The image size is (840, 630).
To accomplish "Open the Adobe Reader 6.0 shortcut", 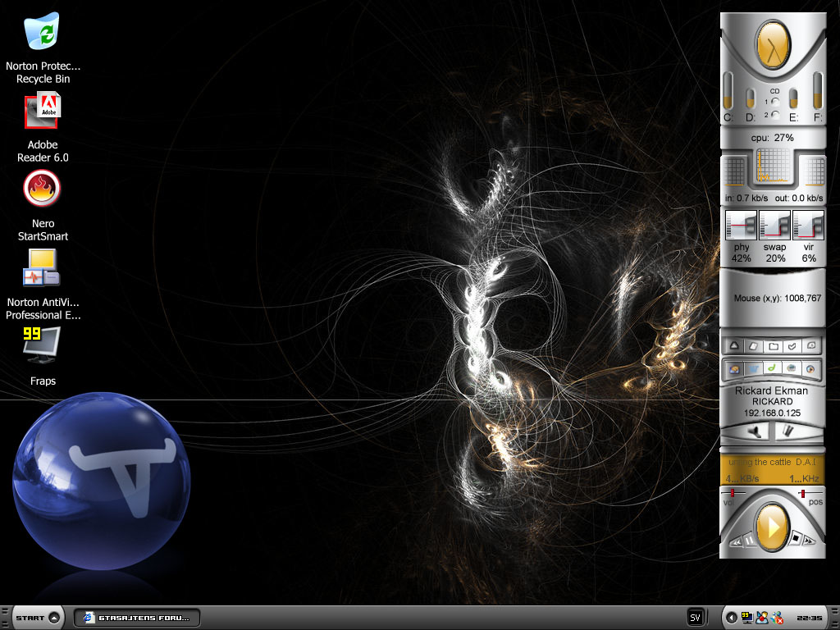I will coord(43,112).
